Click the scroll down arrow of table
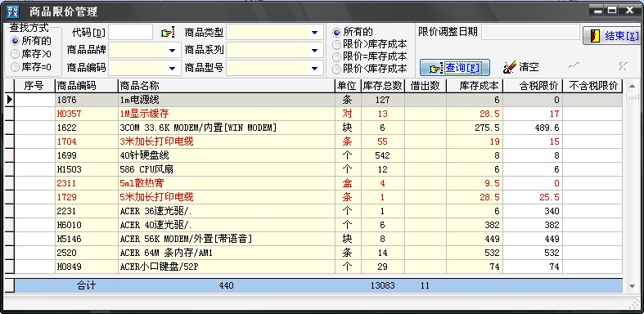The width and height of the screenshot is (644, 314). click(633, 286)
